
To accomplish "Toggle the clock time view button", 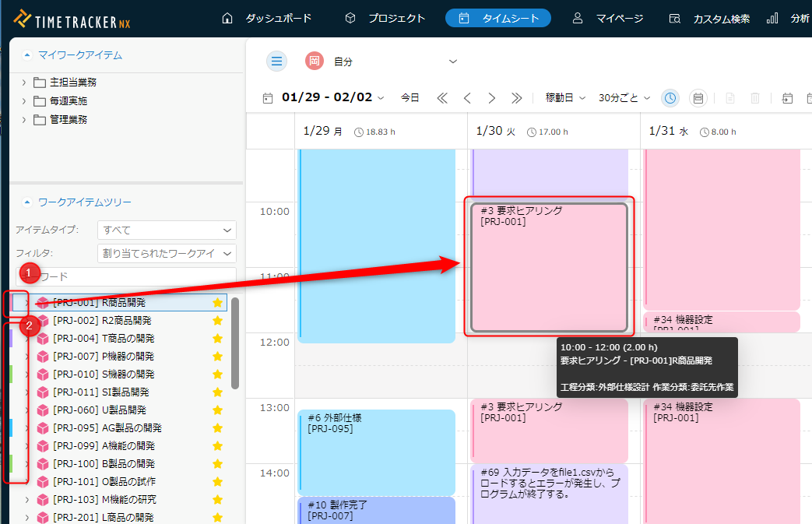I will point(670,98).
